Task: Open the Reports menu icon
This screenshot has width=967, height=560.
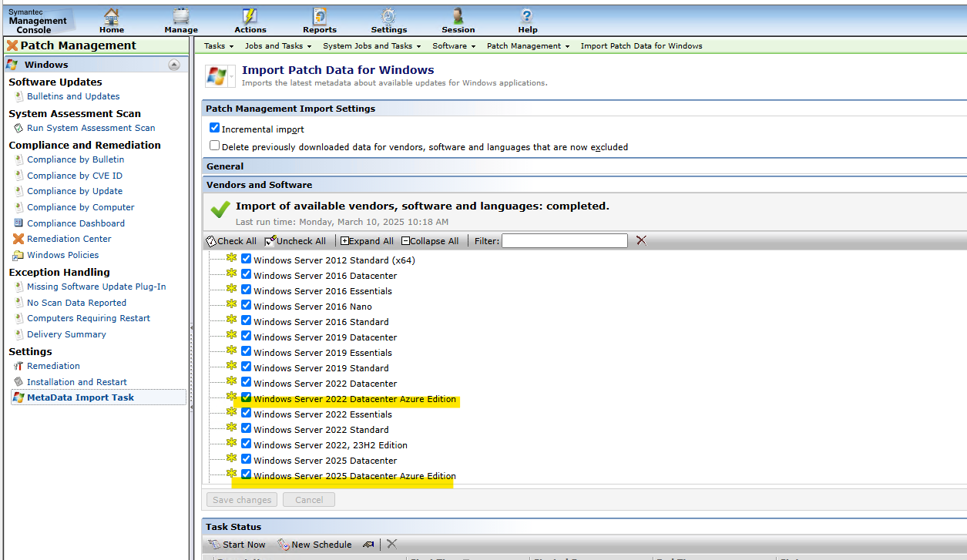Action: [319, 16]
